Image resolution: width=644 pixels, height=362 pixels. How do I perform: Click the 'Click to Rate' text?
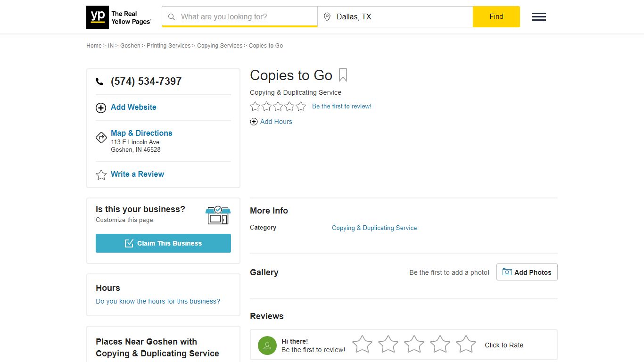coord(504,345)
